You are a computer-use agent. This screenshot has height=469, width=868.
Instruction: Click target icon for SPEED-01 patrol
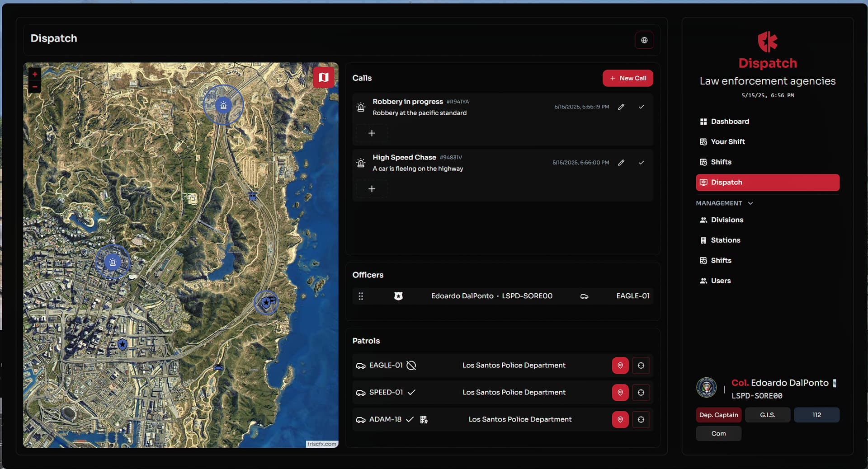click(x=641, y=393)
